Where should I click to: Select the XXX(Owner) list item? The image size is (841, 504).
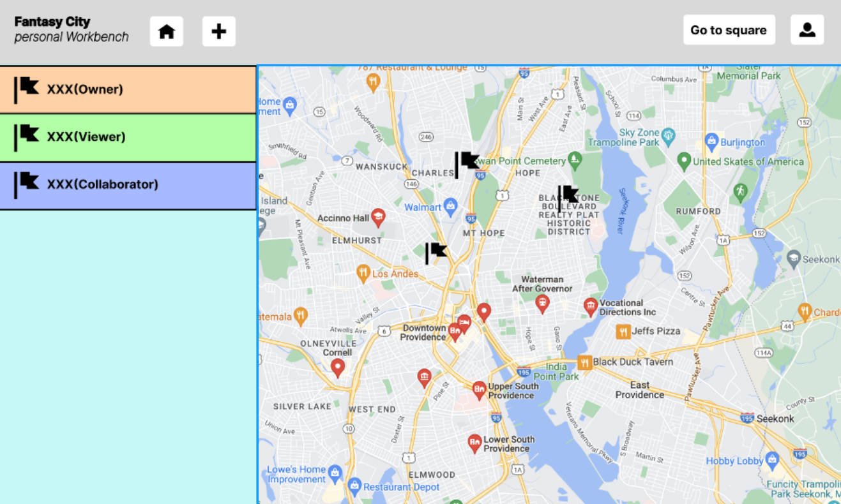(x=128, y=89)
